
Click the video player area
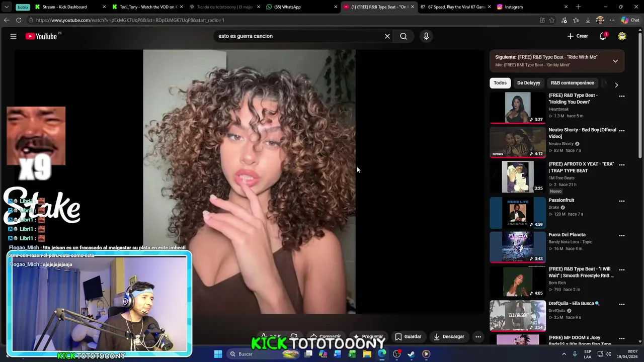pyautogui.click(x=249, y=182)
